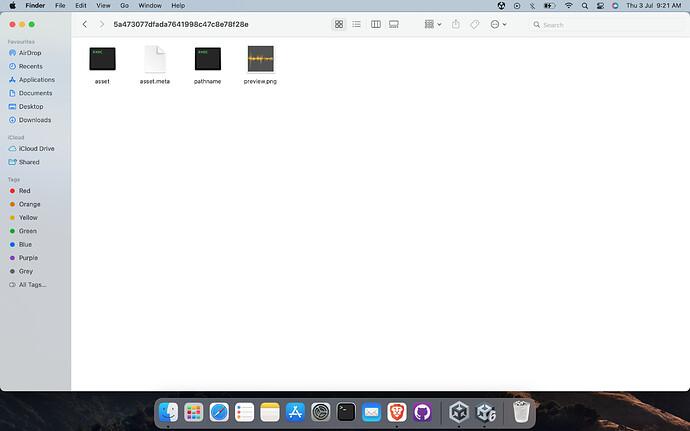Open the group-by dropdown

coord(433,24)
